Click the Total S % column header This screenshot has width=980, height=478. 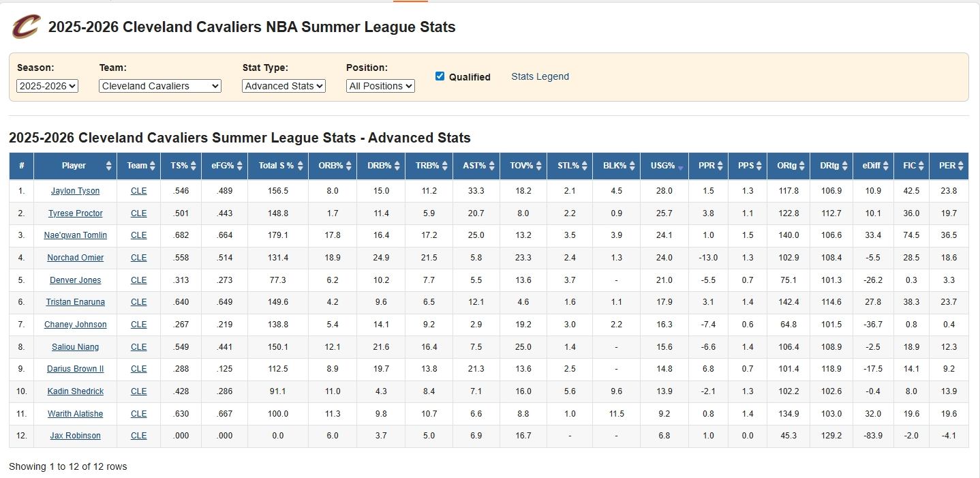pos(276,166)
